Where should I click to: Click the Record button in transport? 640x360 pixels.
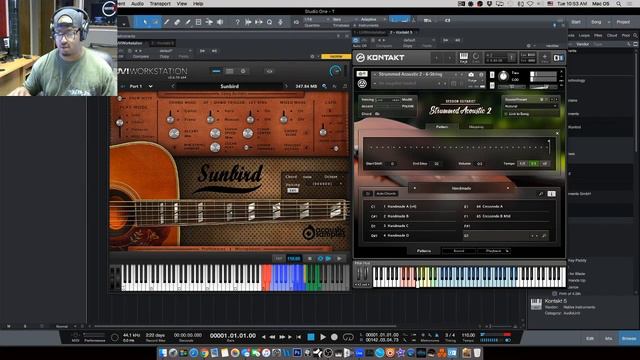pos(334,337)
